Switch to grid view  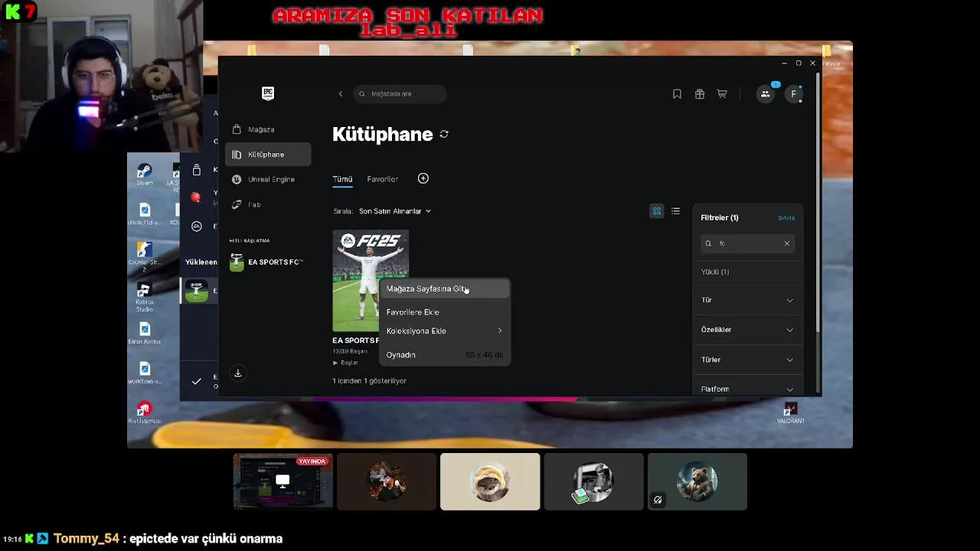click(x=656, y=211)
